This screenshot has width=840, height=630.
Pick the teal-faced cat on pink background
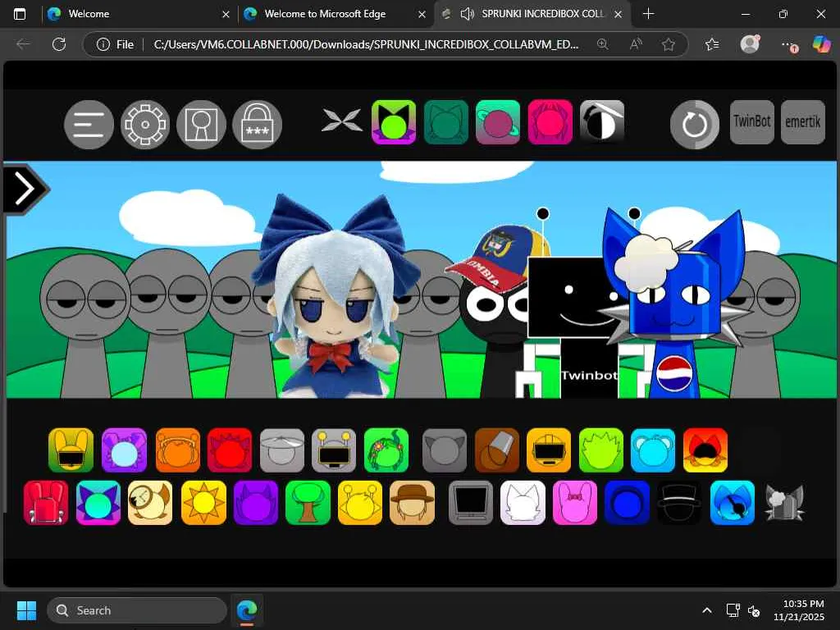(98, 503)
